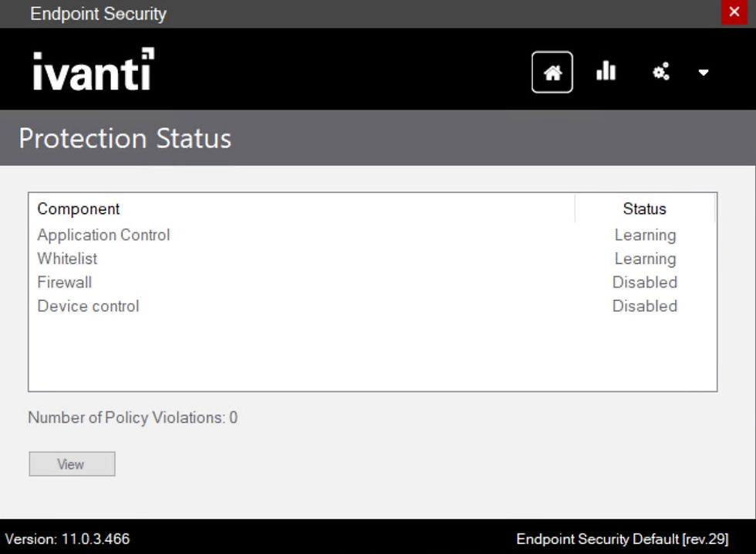Select the Whitelist component row
This screenshot has width=756, height=554.
pyautogui.click(x=372, y=258)
